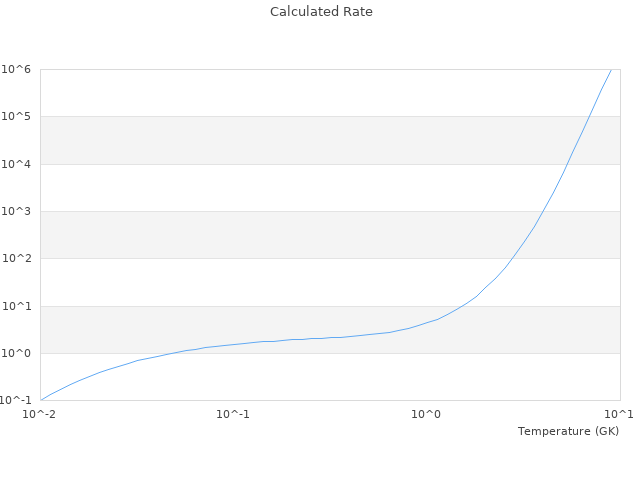The image size is (640, 480).
Task: Click the 10^2 y-axis tick label
Action: pyautogui.click(x=17, y=259)
